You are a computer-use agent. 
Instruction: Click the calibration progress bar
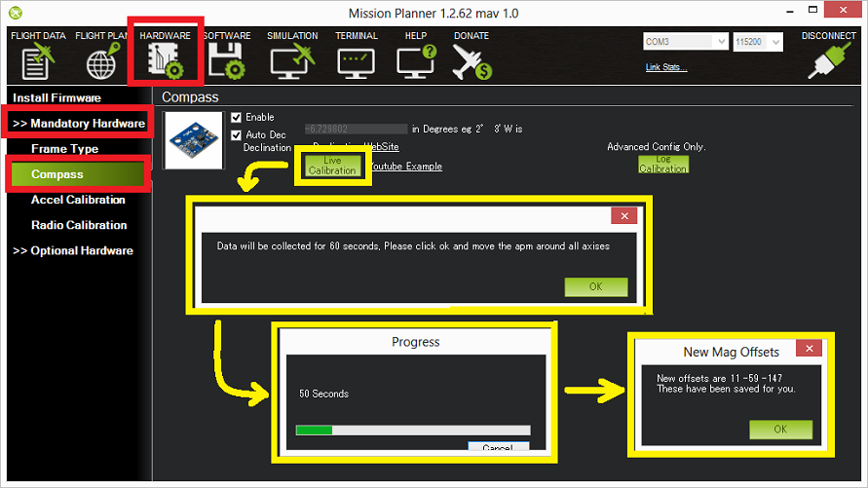[x=413, y=430]
